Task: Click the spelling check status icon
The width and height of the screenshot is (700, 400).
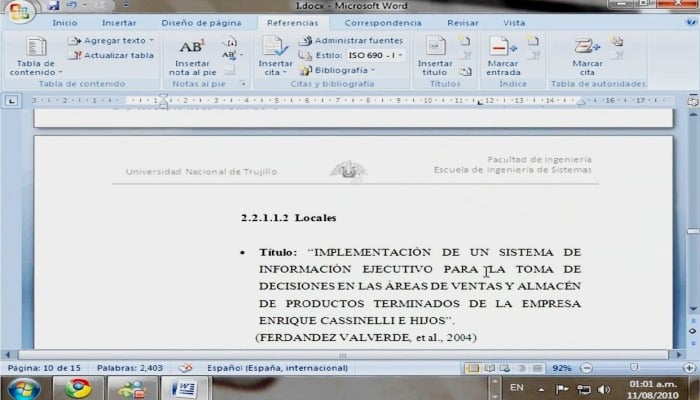Action: [x=185, y=368]
